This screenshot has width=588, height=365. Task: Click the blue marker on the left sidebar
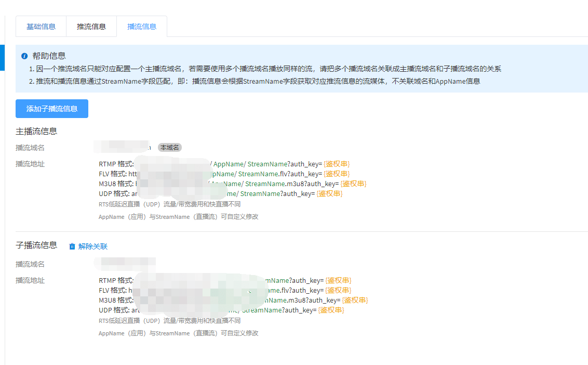pos(2,57)
